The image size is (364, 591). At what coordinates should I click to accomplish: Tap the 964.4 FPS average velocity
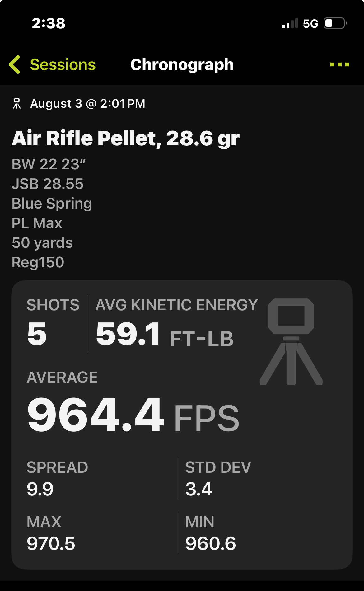133,415
